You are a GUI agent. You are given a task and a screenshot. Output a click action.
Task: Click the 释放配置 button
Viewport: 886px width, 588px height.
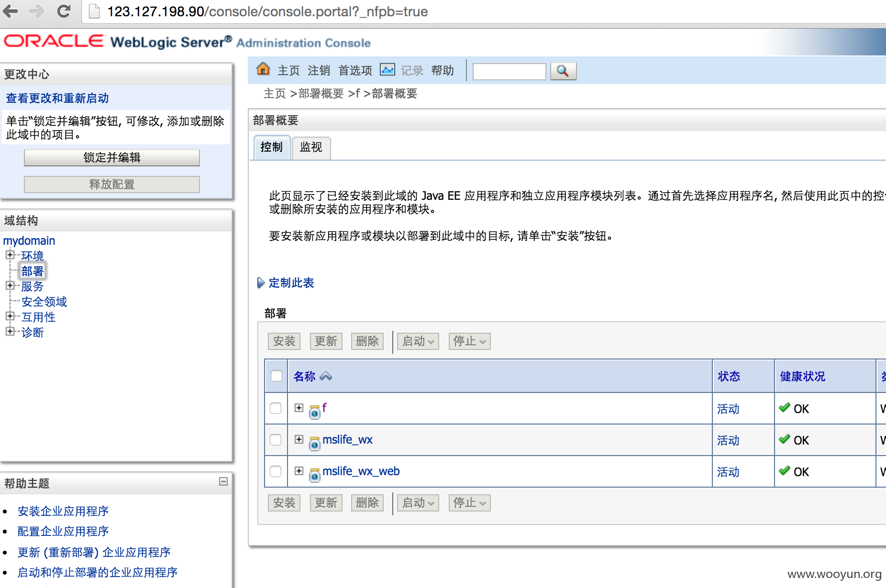112,185
